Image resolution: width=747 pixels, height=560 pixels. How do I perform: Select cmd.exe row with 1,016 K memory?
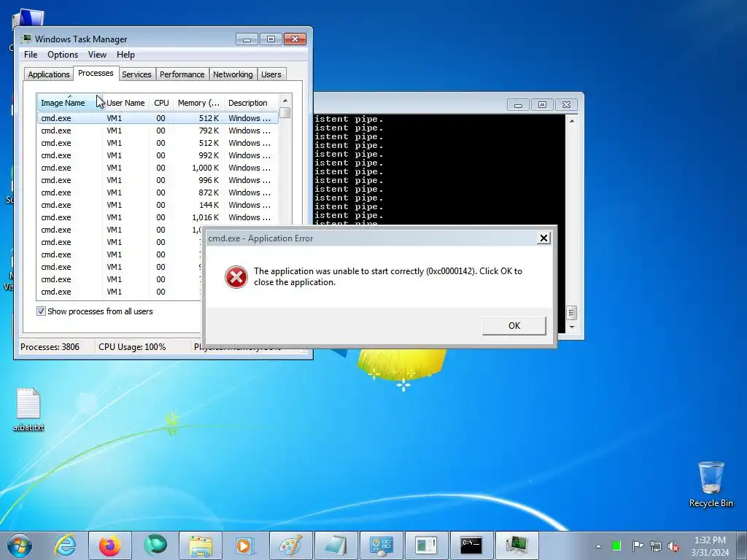[158, 217]
